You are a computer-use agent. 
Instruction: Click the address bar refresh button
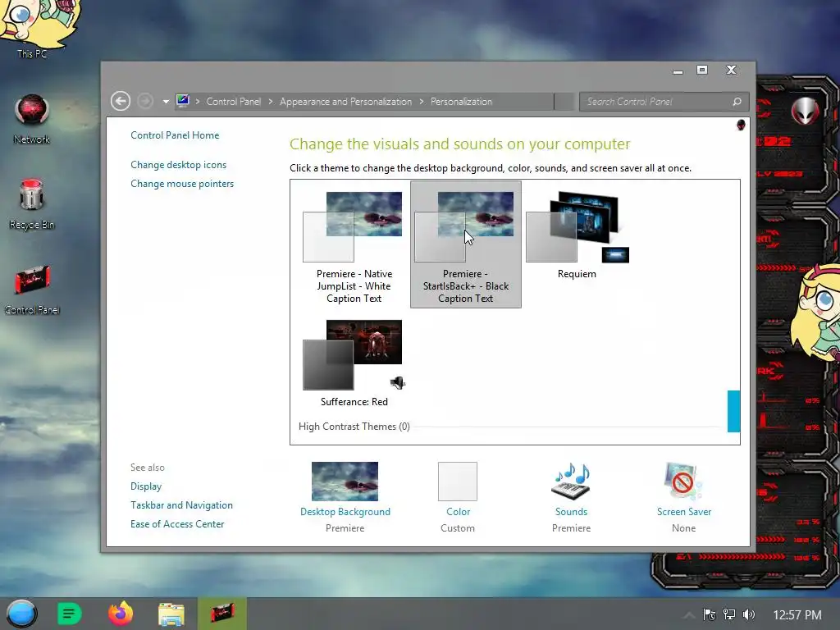point(564,101)
